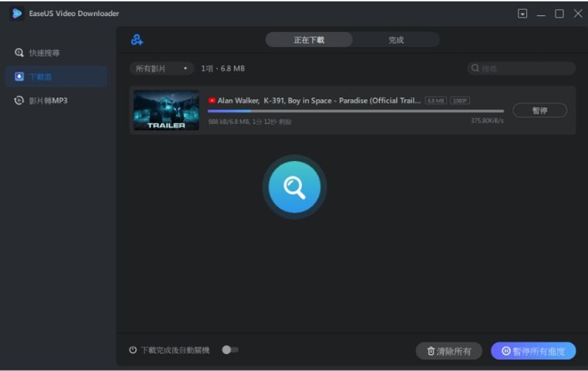Viewport: 588px width, 371px height.
Task: Click the download progress bar
Action: tap(356, 111)
